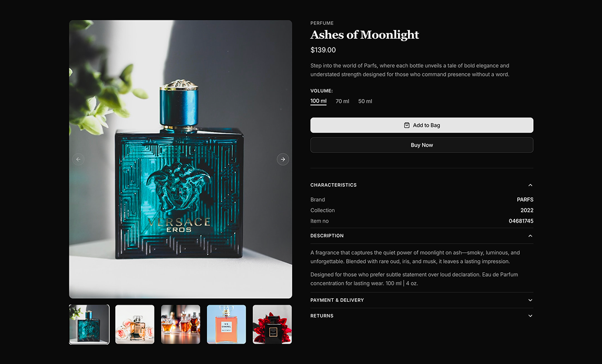Image resolution: width=602 pixels, height=364 pixels.
Task: Expand the Returns section
Action: (422, 316)
